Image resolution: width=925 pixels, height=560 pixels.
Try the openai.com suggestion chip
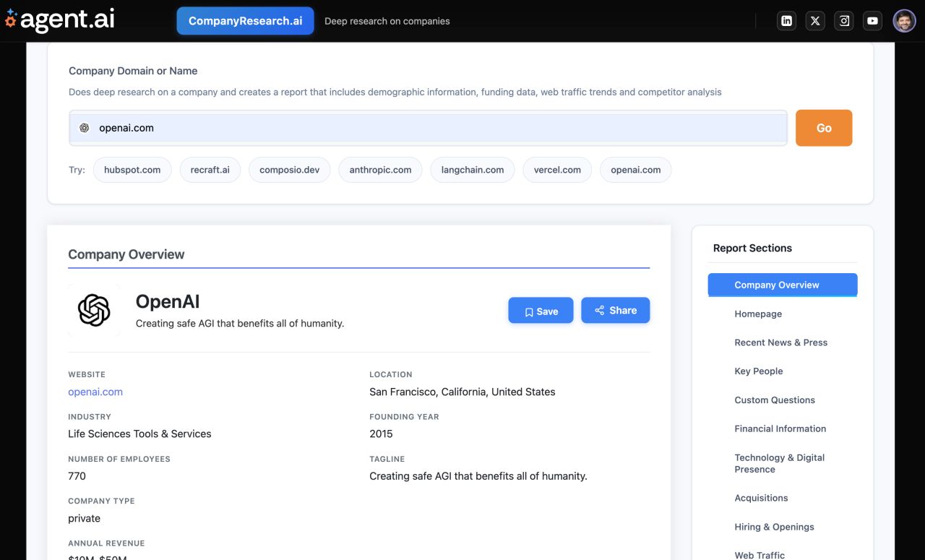(x=636, y=170)
